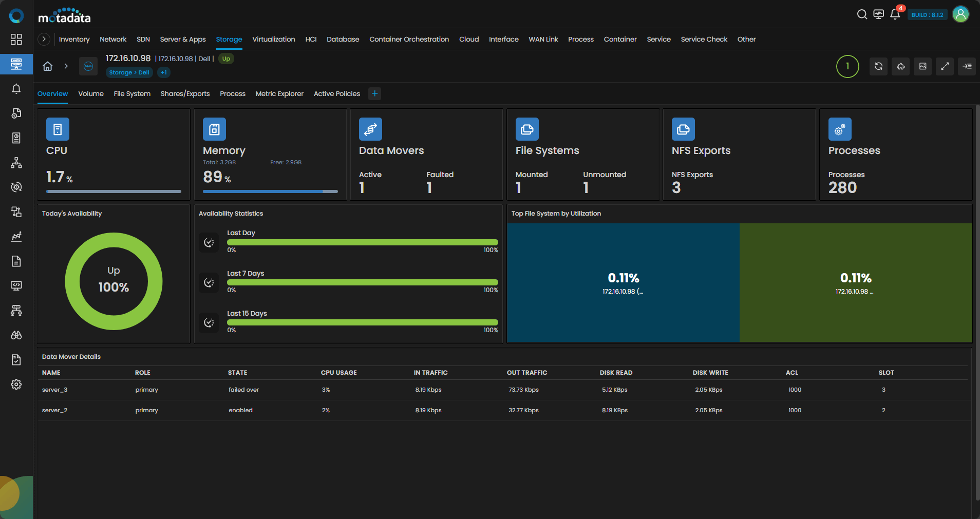The height and width of the screenshot is (519, 980).
Task: Toggle the right side panel icon
Action: tap(967, 66)
